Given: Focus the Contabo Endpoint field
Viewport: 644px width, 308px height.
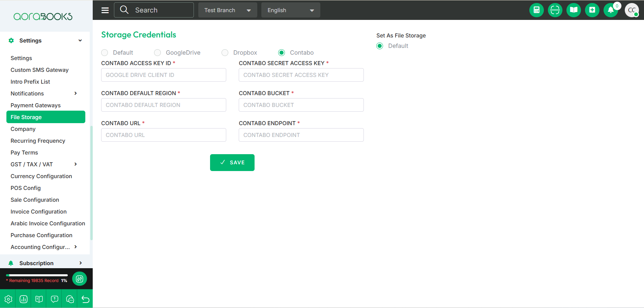Looking at the screenshot, I should [x=301, y=135].
